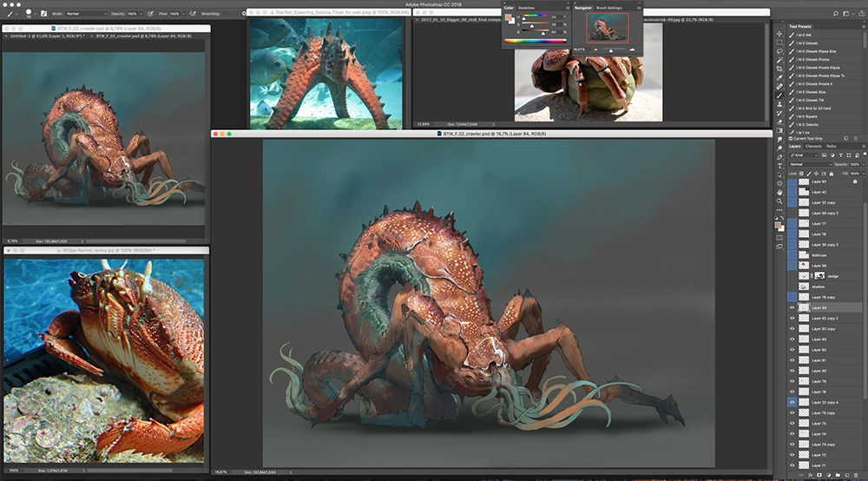Click the Layers panel scrollbar
Viewport: 868px width, 481px height.
(x=865, y=299)
